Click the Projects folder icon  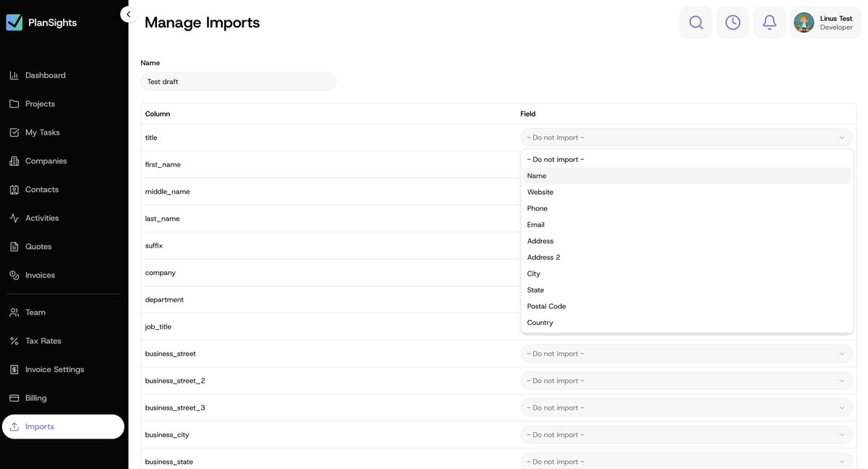[x=14, y=103]
